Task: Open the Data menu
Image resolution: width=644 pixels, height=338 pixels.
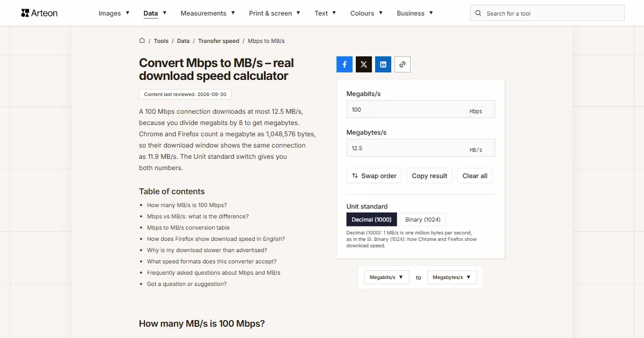Action: coord(155,13)
